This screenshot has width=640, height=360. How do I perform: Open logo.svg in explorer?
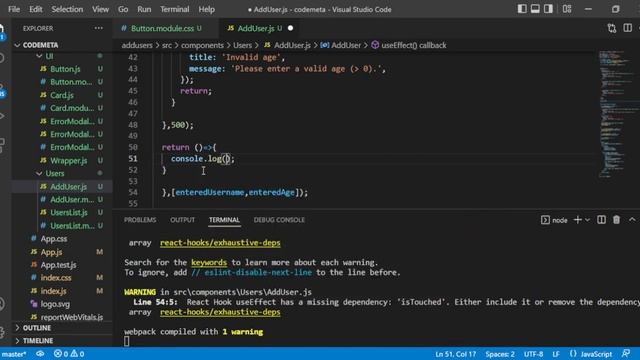pyautogui.click(x=55, y=304)
